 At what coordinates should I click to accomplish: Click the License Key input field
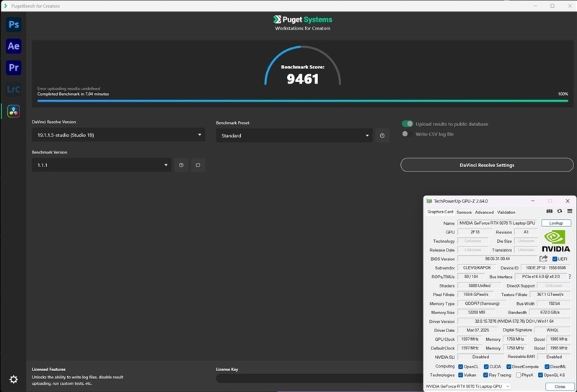click(320, 378)
